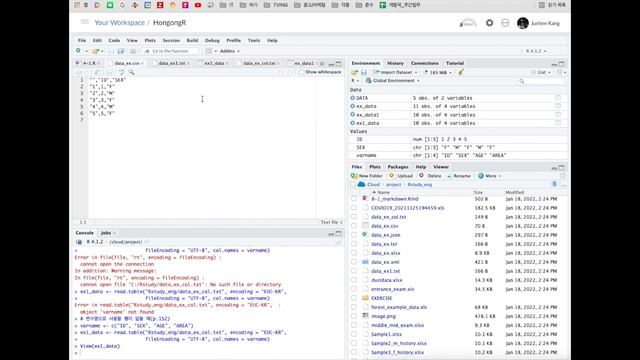Click the blue icon next to DATA object
640x360 pixels.
click(353, 98)
